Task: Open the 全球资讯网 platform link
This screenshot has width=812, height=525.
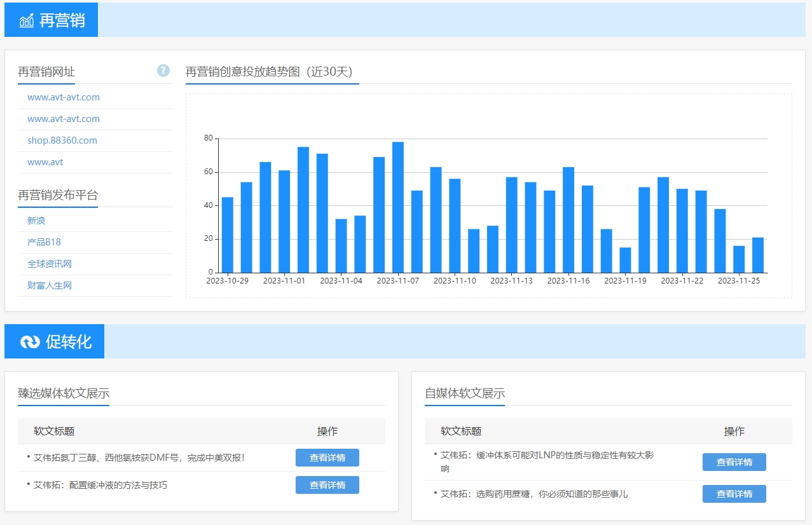Action: (49, 264)
